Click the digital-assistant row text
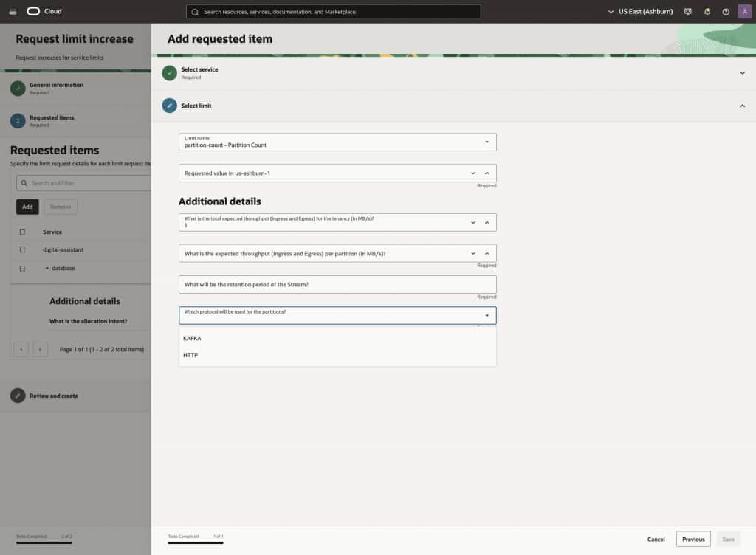756x555 pixels. [x=63, y=249]
